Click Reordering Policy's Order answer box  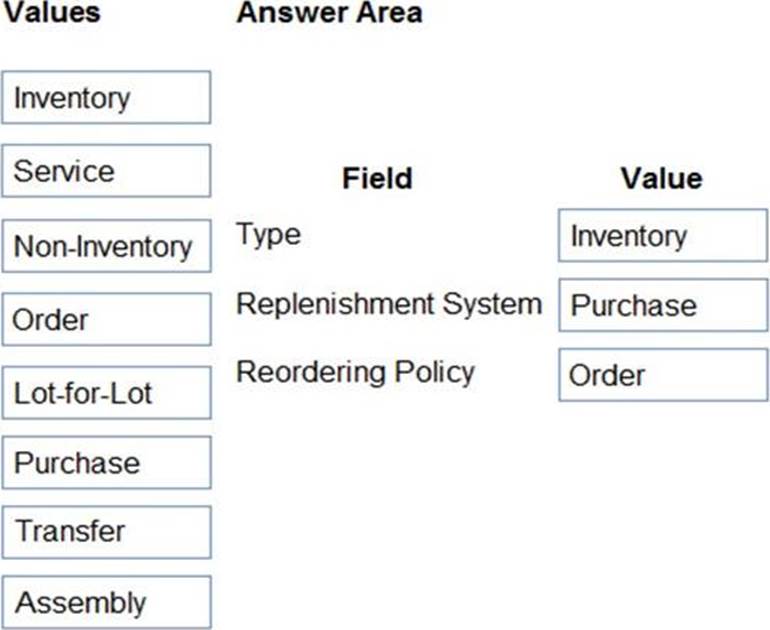(662, 375)
